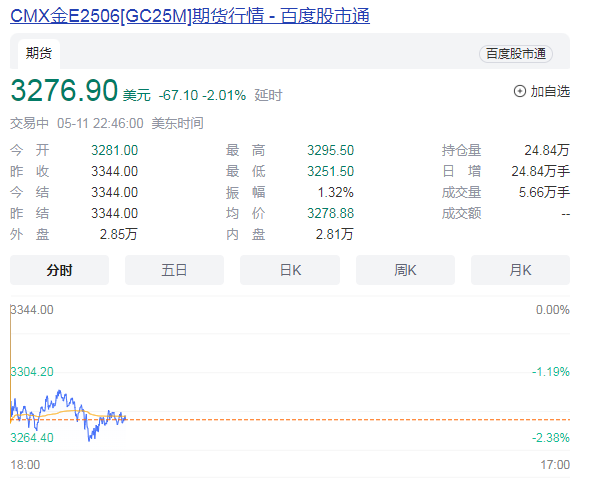The height and width of the screenshot is (481, 590).
Task: Click the 百度股市通 badge button
Action: pyautogui.click(x=515, y=53)
